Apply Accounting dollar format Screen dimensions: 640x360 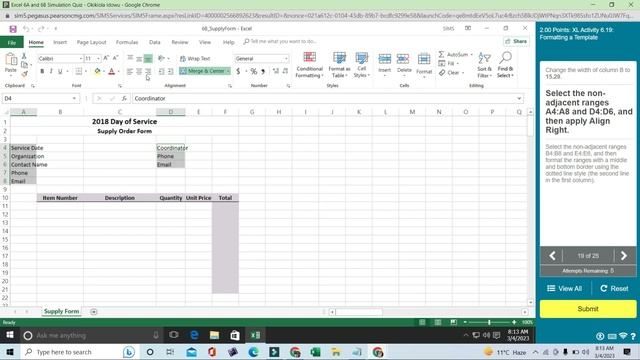coord(238,71)
